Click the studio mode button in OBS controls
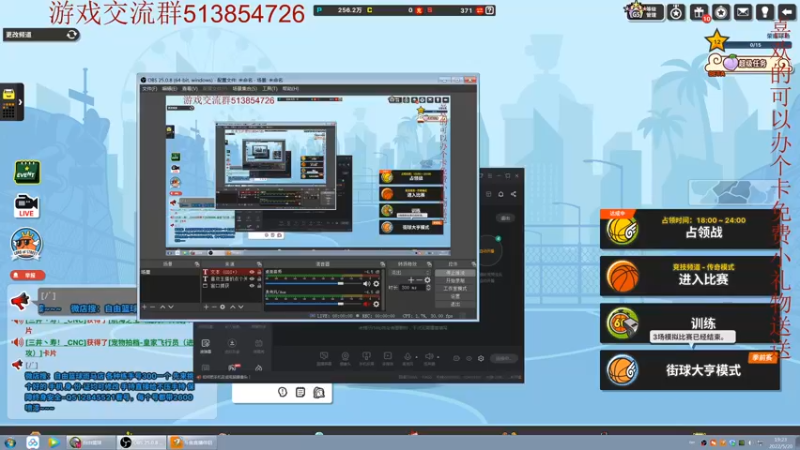The image size is (800, 450). 455,288
